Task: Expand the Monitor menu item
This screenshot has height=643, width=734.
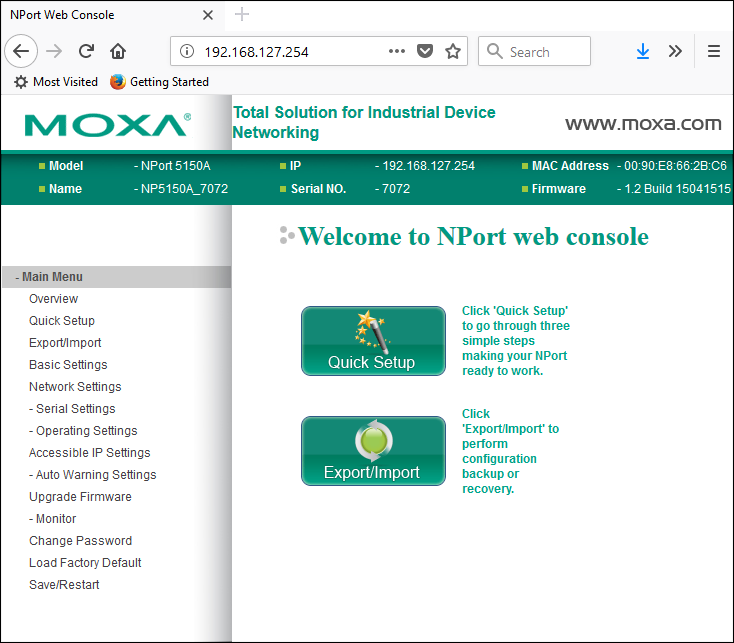Action: pos(52,519)
